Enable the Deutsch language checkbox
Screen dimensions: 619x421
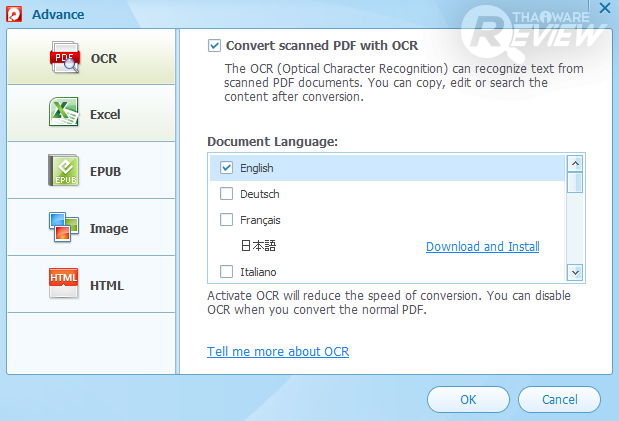pos(227,194)
